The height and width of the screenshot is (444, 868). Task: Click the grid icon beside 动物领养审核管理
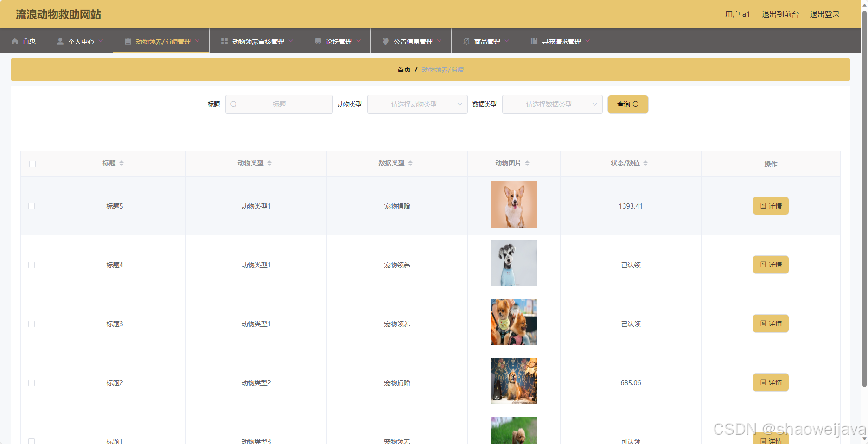224,41
